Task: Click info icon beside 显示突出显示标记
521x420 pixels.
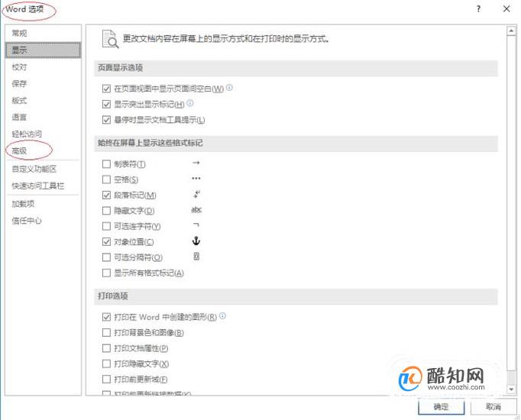Action: click(189, 103)
